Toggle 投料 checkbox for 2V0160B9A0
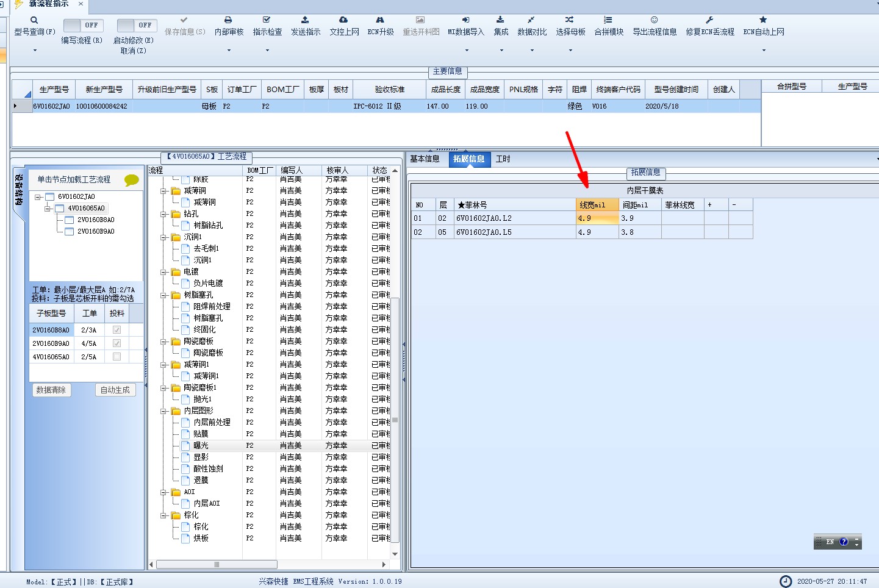Image resolution: width=879 pixels, height=588 pixels. click(x=117, y=343)
